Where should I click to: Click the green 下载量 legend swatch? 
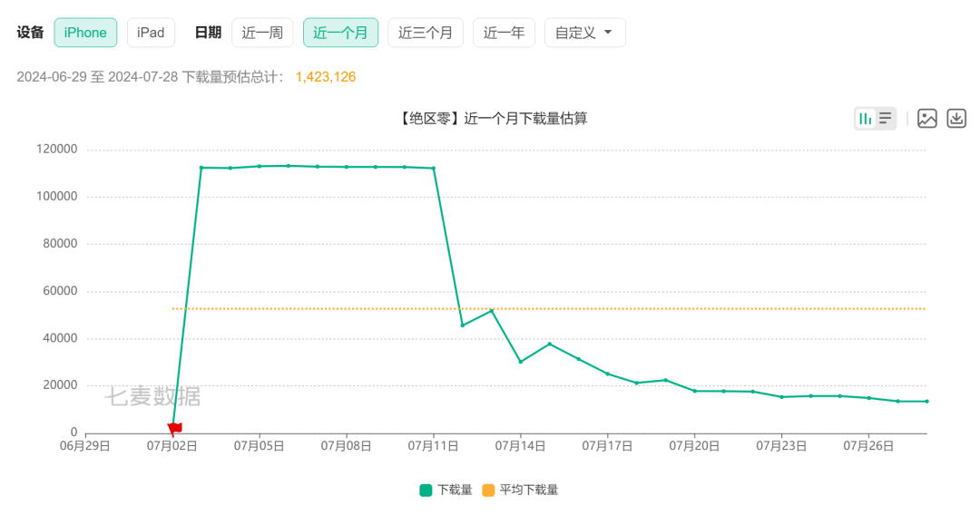click(x=426, y=491)
